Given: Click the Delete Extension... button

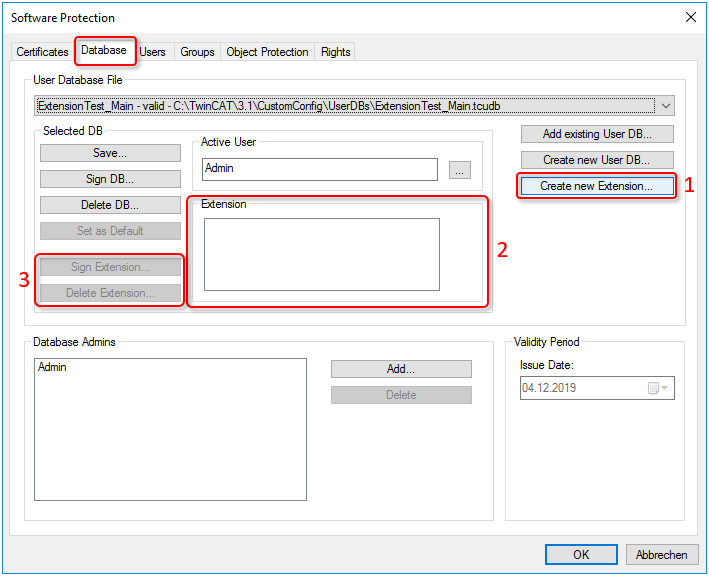Looking at the screenshot, I should tap(110, 293).
